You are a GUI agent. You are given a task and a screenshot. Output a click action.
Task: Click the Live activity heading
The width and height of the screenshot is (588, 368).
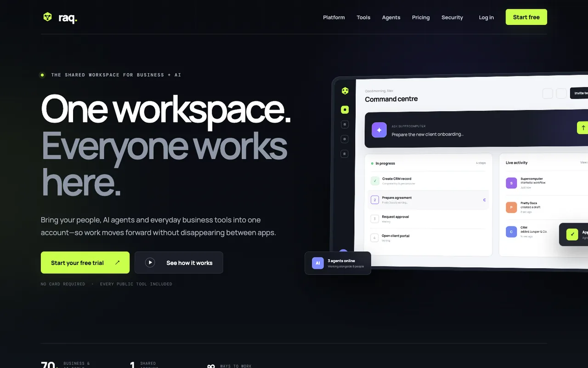click(x=517, y=163)
